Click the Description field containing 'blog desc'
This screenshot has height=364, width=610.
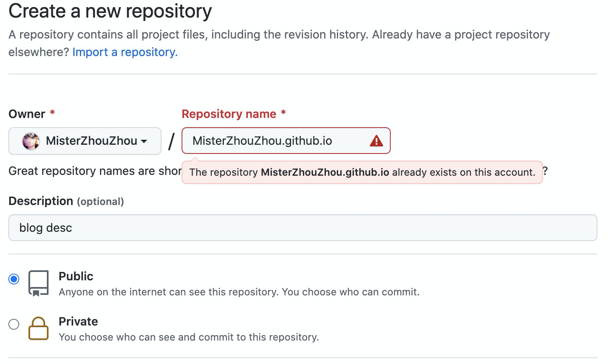pyautogui.click(x=302, y=228)
